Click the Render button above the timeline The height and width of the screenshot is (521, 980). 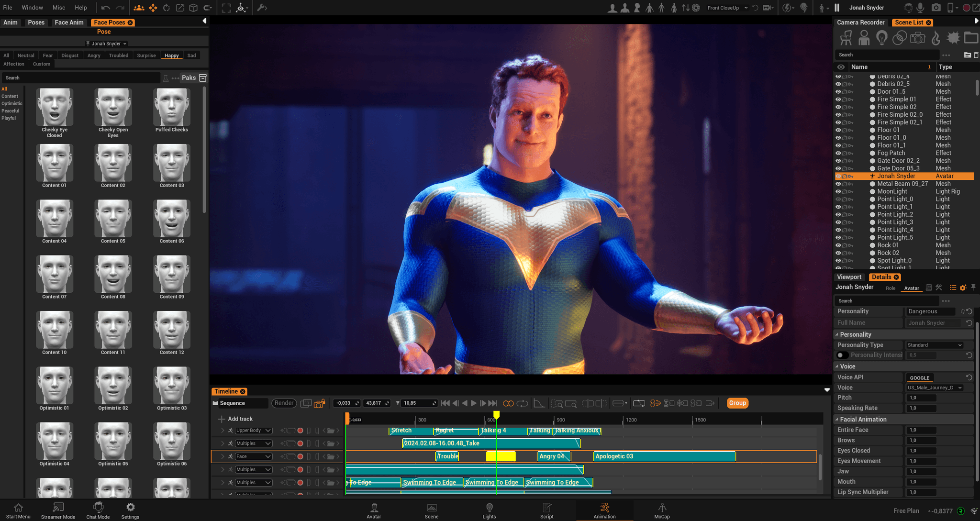(x=284, y=403)
